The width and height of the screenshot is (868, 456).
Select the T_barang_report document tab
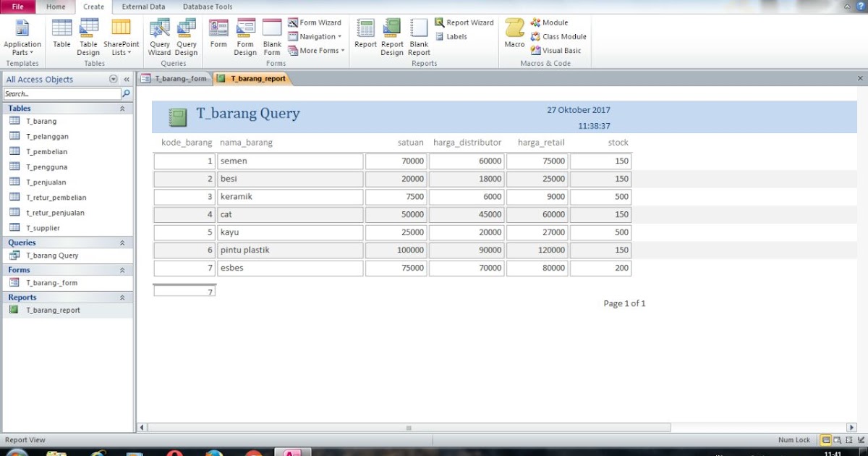coord(252,78)
